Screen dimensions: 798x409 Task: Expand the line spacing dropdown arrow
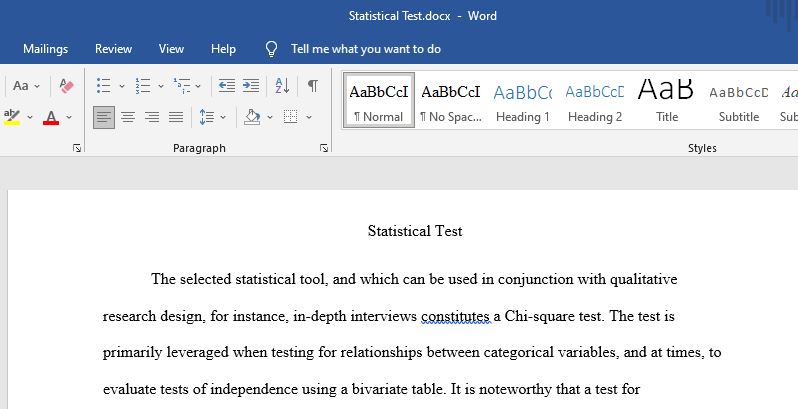coord(223,118)
